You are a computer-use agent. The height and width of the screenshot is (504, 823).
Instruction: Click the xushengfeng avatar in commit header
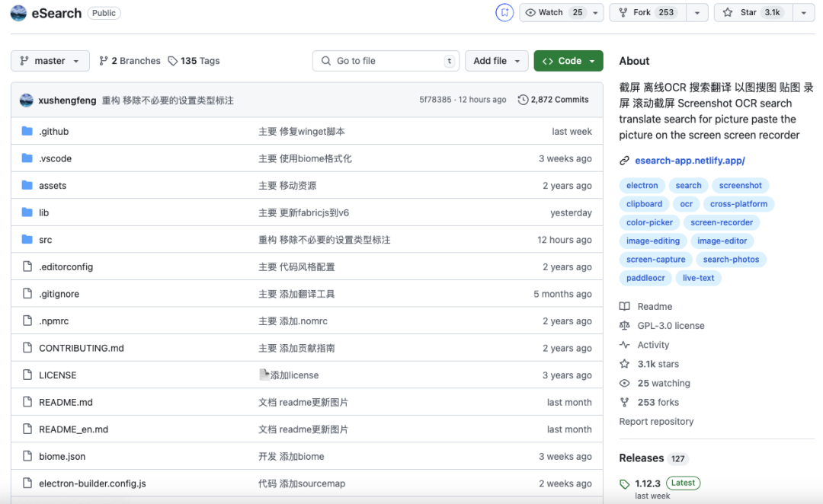pyautogui.click(x=26, y=100)
